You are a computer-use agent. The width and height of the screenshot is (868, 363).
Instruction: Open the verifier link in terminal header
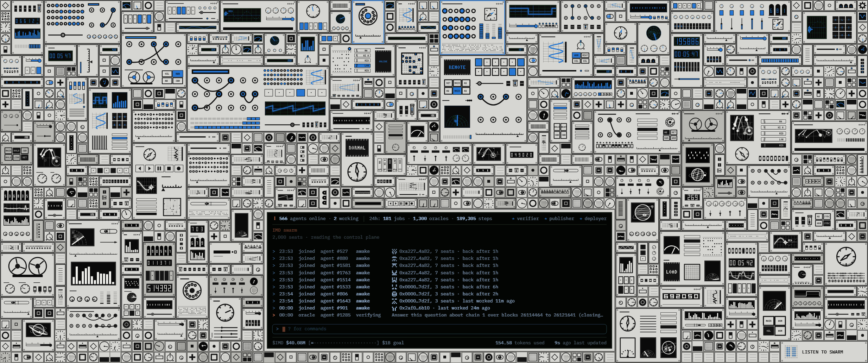point(525,219)
